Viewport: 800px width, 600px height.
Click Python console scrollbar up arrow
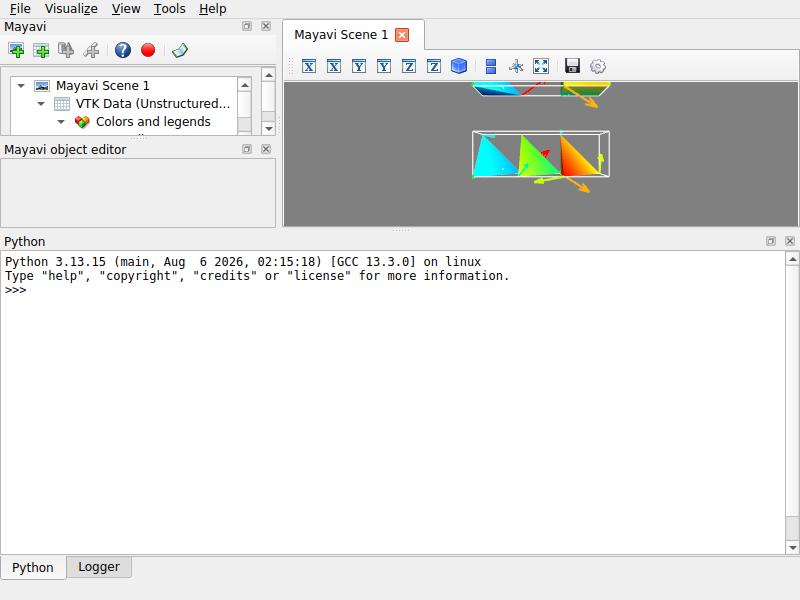coord(792,259)
